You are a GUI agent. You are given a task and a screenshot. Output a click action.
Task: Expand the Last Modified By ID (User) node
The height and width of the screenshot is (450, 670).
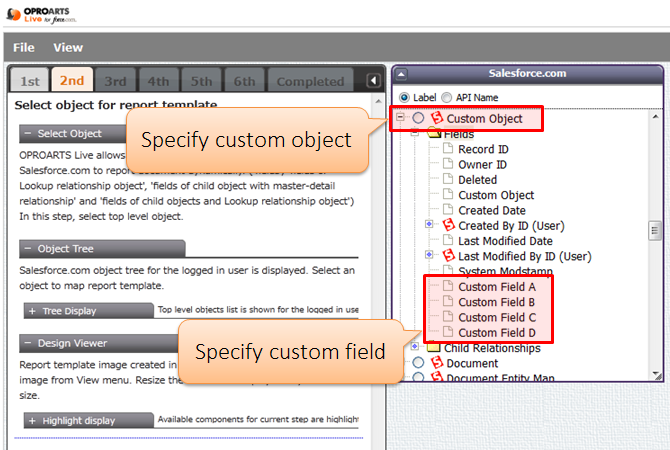(x=429, y=255)
